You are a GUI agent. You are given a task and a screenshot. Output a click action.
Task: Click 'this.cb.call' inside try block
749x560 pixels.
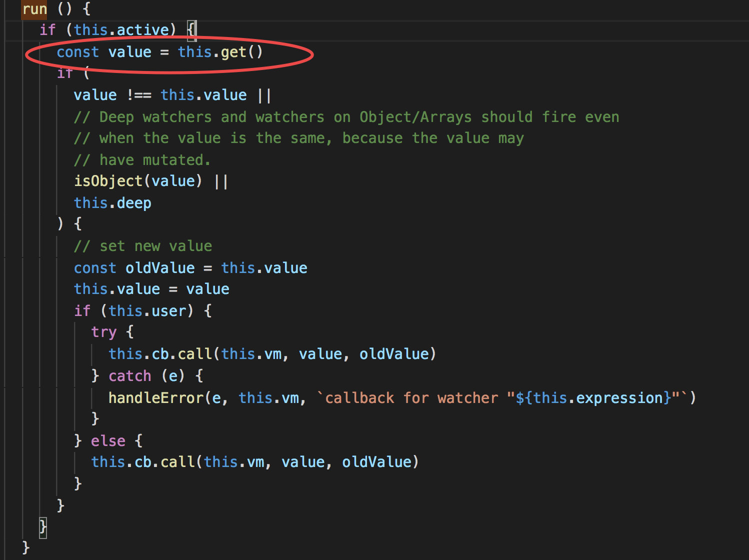[x=160, y=354]
